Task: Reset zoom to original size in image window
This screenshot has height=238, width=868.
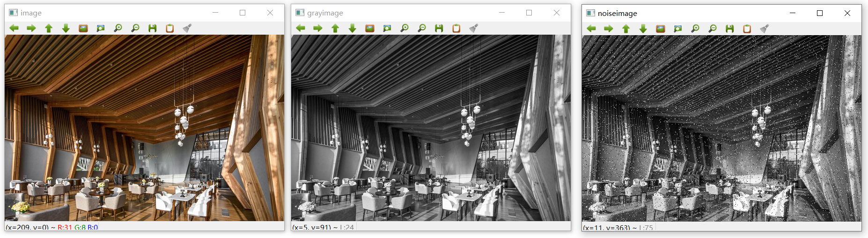Action: (83, 28)
